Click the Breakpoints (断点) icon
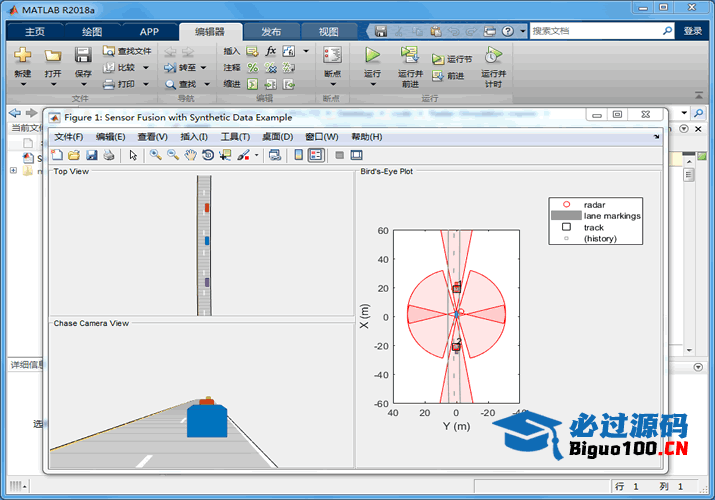This screenshot has height=500, width=715. (332, 55)
